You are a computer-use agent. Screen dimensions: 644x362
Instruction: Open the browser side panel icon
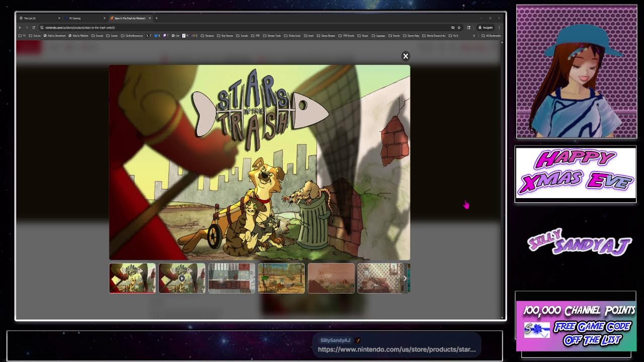tap(468, 28)
